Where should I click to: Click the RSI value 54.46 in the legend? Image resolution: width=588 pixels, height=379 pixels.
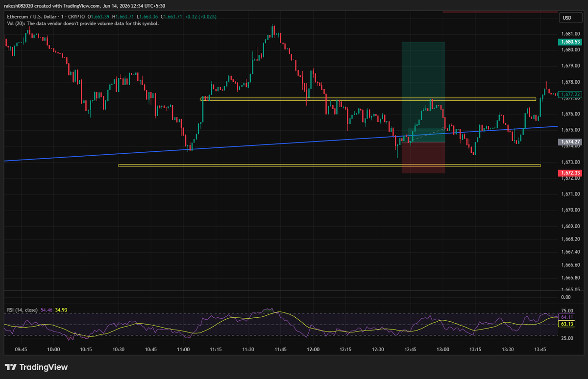coord(47,310)
